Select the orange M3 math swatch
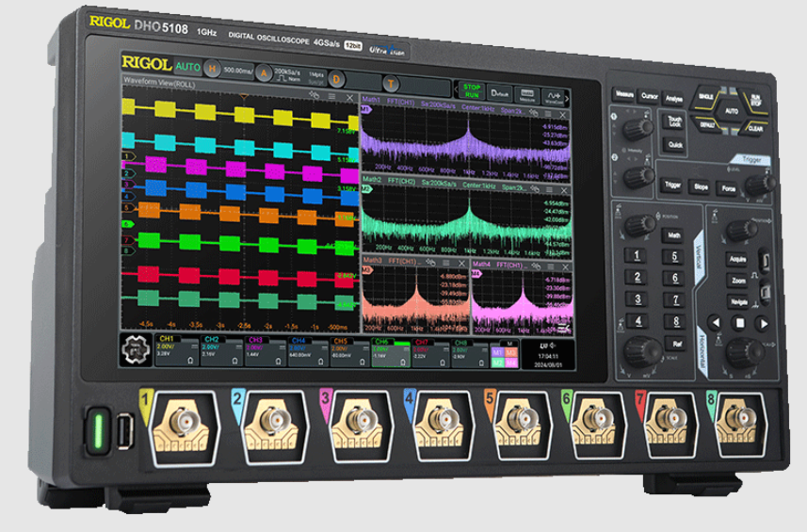The image size is (807, 532). pyautogui.click(x=510, y=353)
